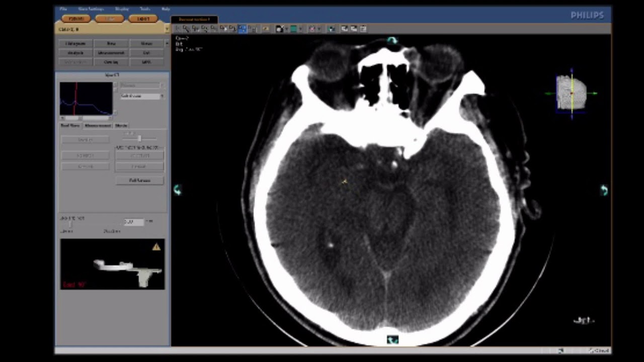Click the warning triangle on 3D preview

[156, 246]
